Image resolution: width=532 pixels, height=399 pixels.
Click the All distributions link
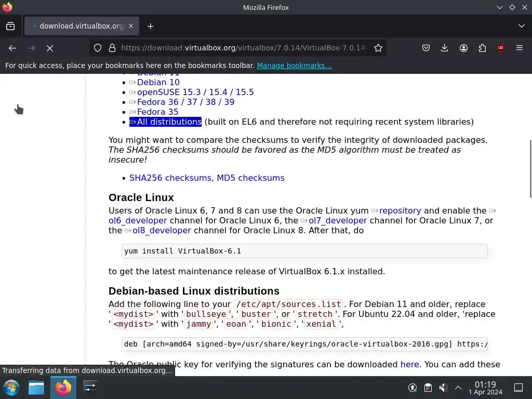pos(165,122)
